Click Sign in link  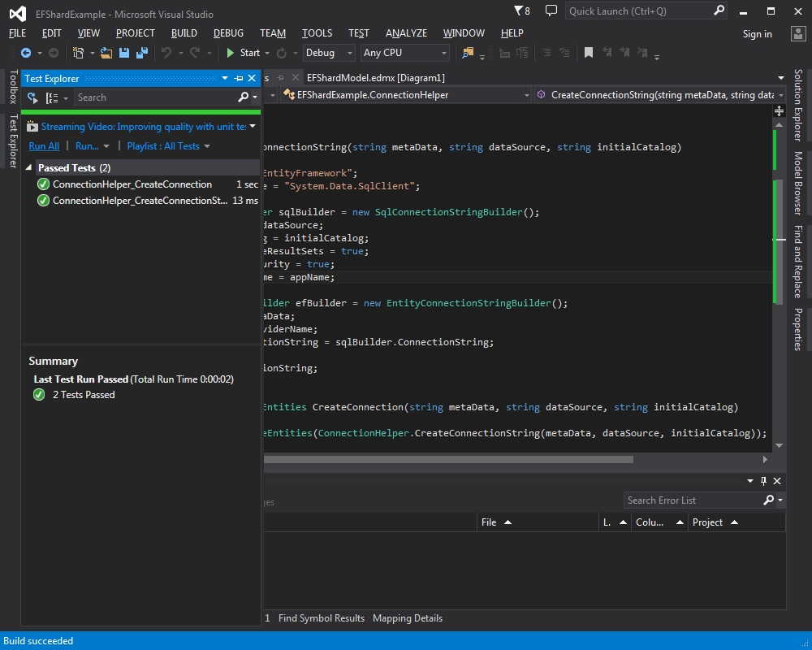[757, 33]
